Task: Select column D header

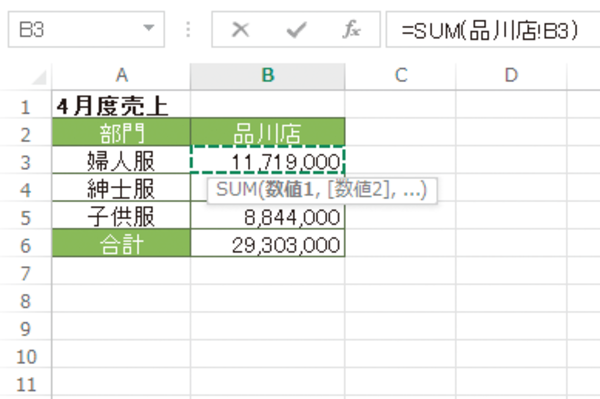Action: click(511, 75)
